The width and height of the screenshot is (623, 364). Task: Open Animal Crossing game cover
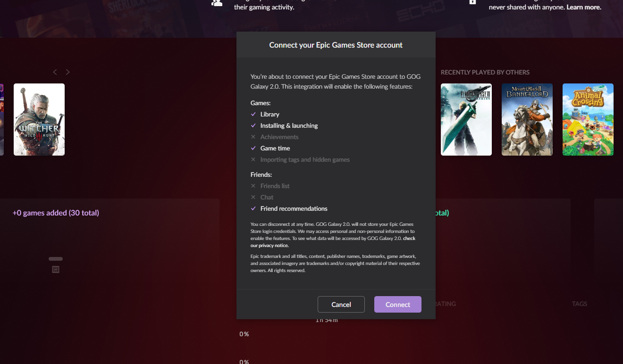588,120
